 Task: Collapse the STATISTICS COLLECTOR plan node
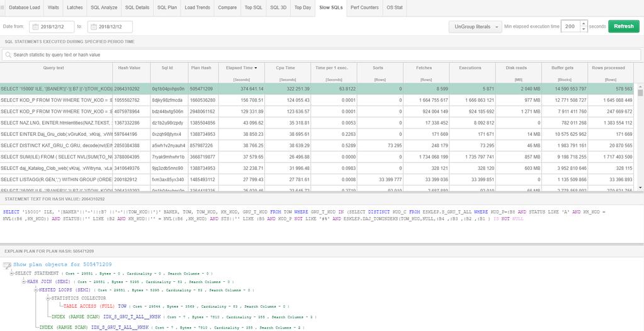pyautogui.click(x=48, y=298)
